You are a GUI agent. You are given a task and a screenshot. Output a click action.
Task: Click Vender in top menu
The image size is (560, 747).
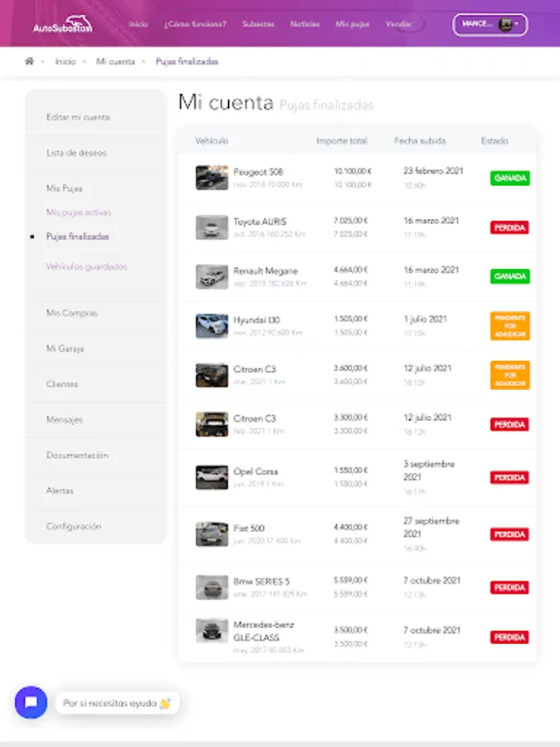pos(398,24)
